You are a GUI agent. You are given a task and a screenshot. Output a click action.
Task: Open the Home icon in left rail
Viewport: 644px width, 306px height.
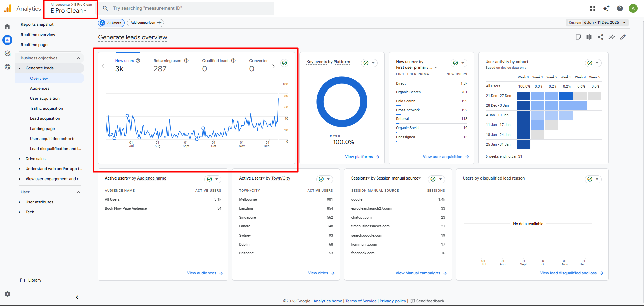[x=7, y=27]
